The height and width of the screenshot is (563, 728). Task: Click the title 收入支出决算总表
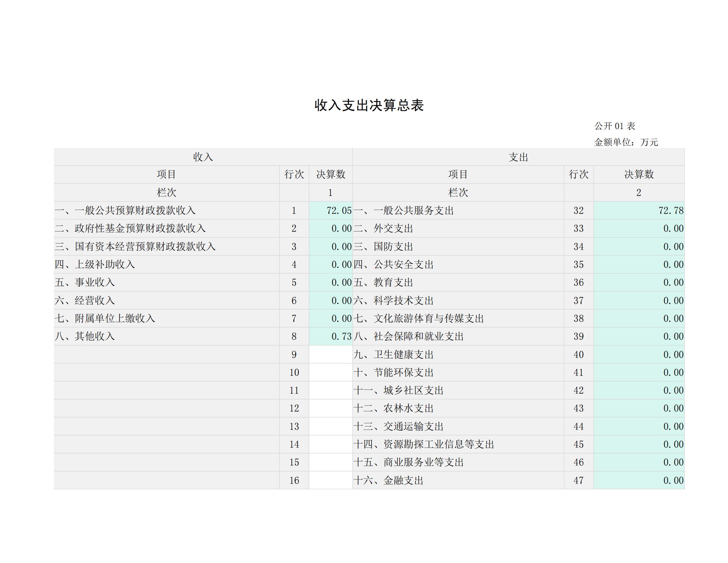tap(369, 105)
